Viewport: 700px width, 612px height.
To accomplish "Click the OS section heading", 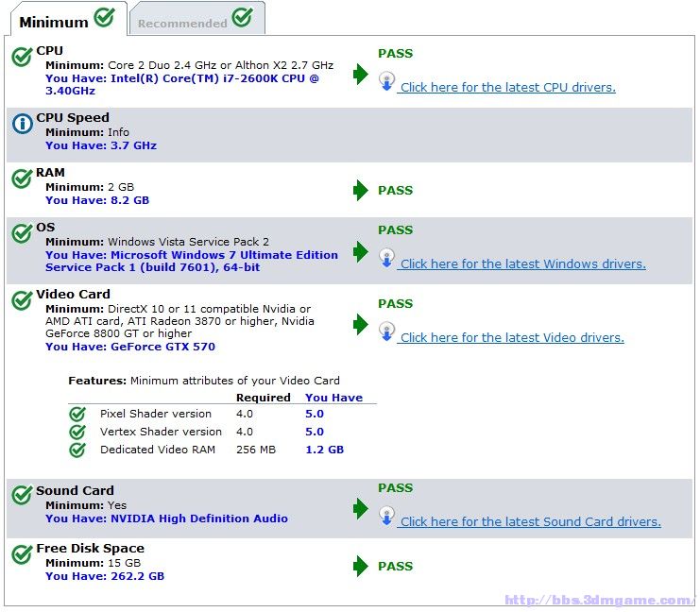I will tap(45, 228).
